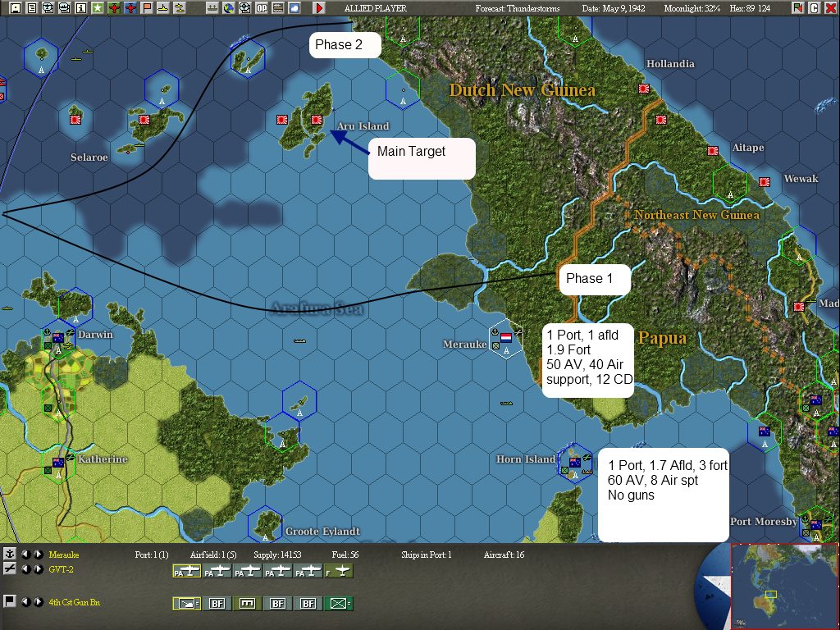Click the Horn Island base flag on map
Viewport: 840px width, 630px height.
pos(575,462)
